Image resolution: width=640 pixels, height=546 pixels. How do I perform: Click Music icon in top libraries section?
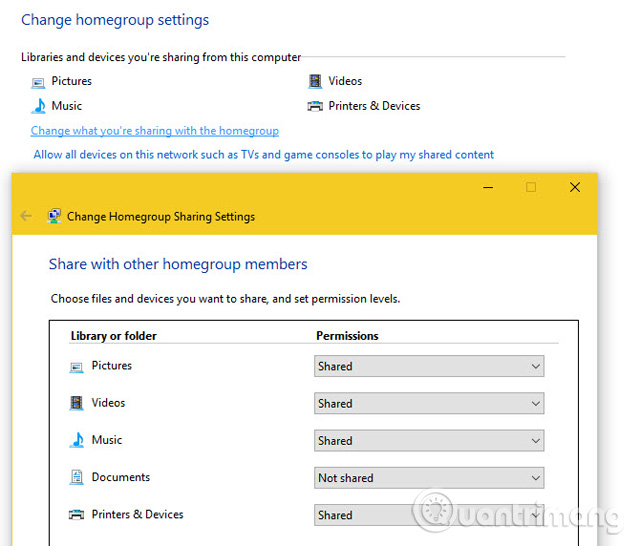(38, 106)
